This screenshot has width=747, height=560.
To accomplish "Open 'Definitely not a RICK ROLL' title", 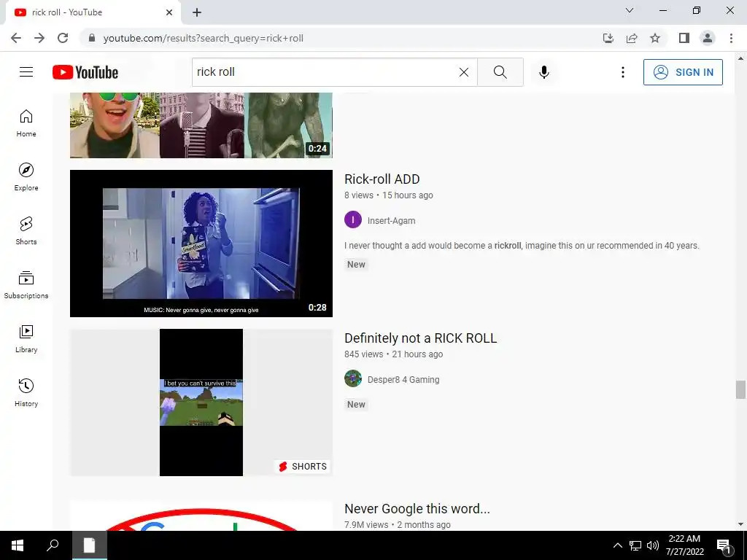I will click(x=421, y=338).
